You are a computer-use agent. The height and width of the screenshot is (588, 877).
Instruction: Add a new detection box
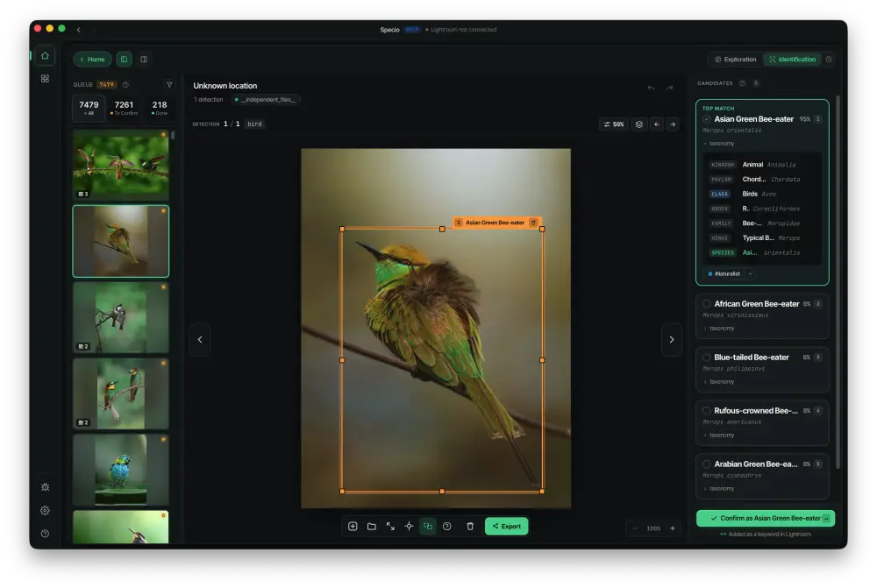point(353,527)
